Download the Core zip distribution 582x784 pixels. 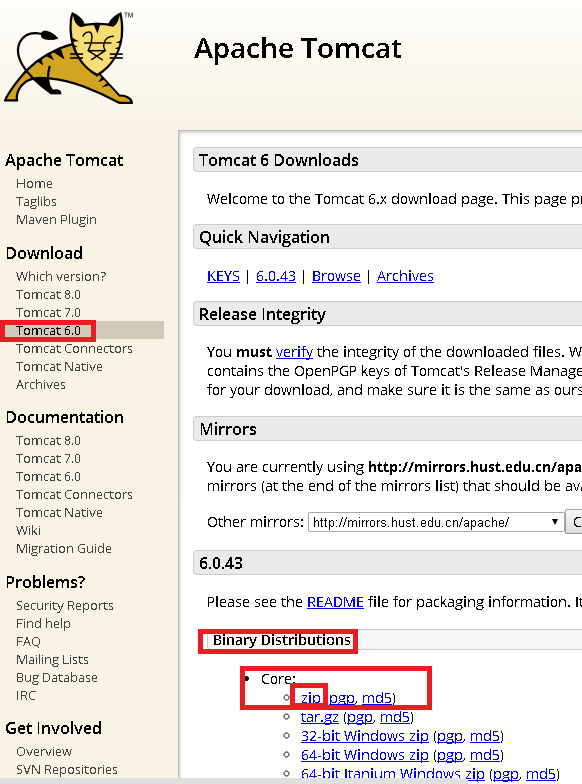coord(310,698)
